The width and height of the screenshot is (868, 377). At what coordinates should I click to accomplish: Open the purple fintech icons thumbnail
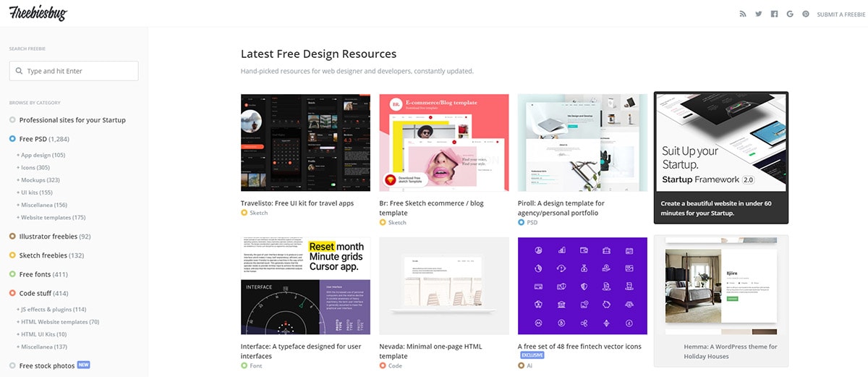click(x=582, y=286)
